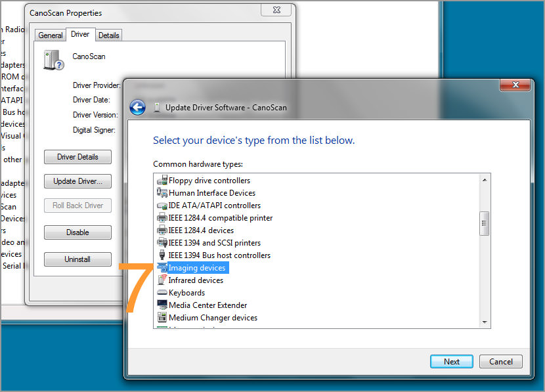Click the Next button
This screenshot has height=392, width=545.
[x=451, y=361]
